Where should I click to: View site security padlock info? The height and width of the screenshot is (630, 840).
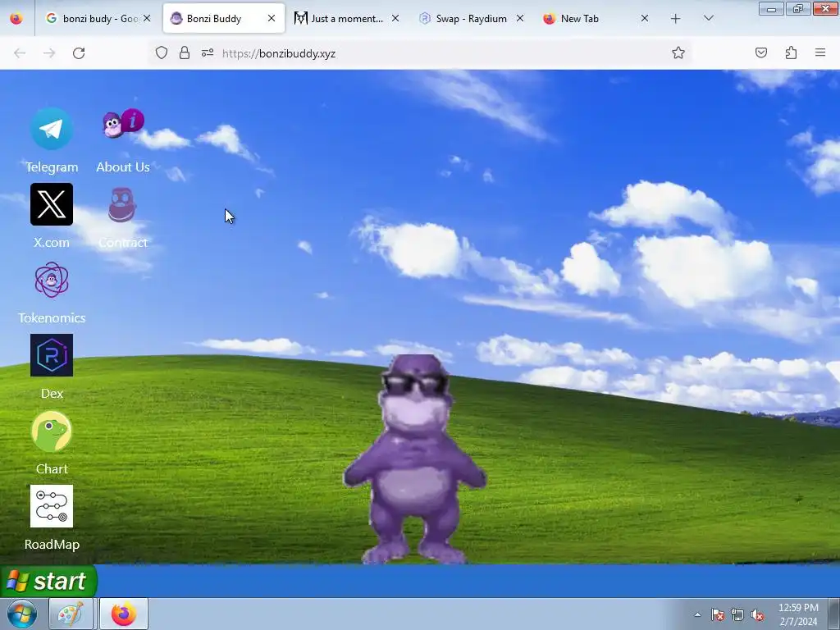[185, 52]
